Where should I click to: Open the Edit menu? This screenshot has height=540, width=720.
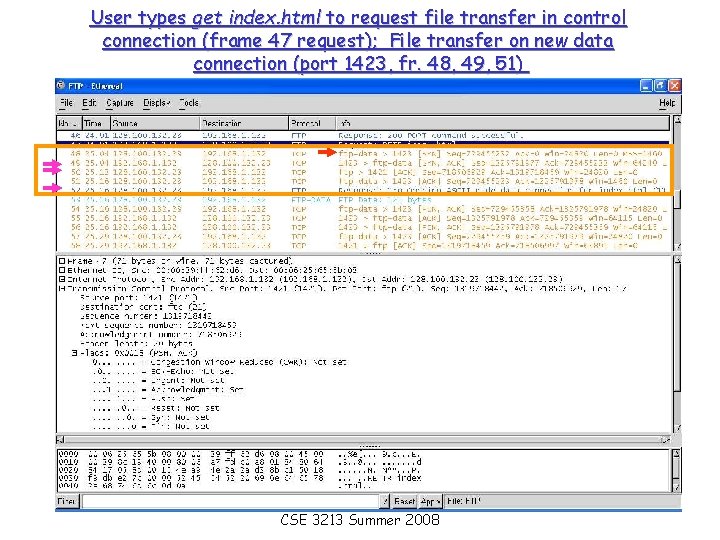[89, 103]
